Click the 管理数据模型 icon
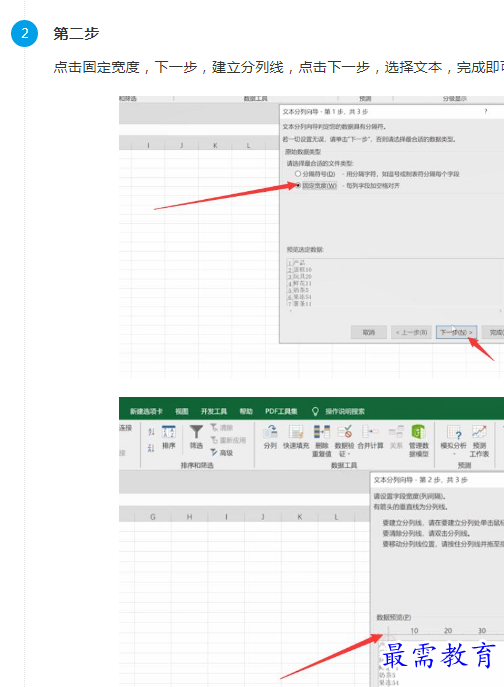This screenshot has width=504, height=687. 419,432
